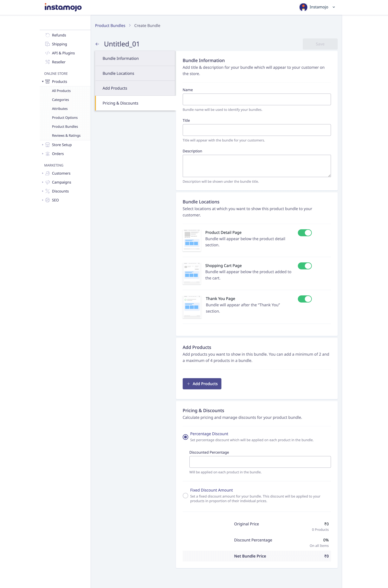Toggle the Thank You Page switch

click(x=305, y=299)
